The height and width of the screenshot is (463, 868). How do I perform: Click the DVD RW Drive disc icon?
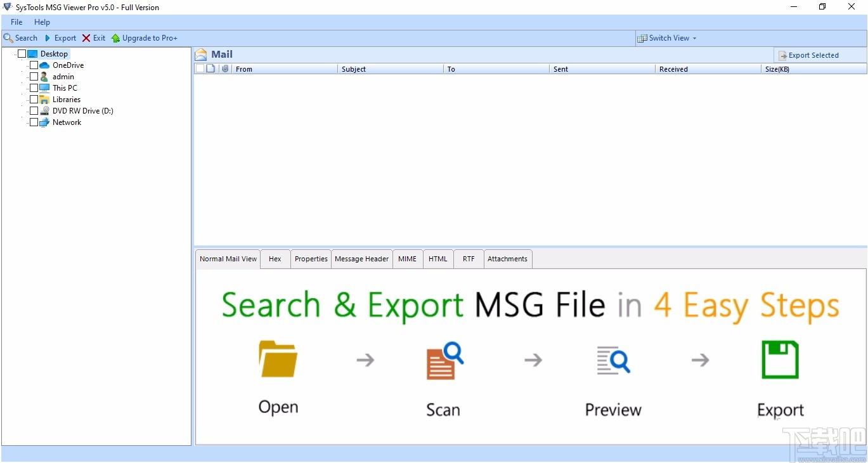tap(44, 111)
